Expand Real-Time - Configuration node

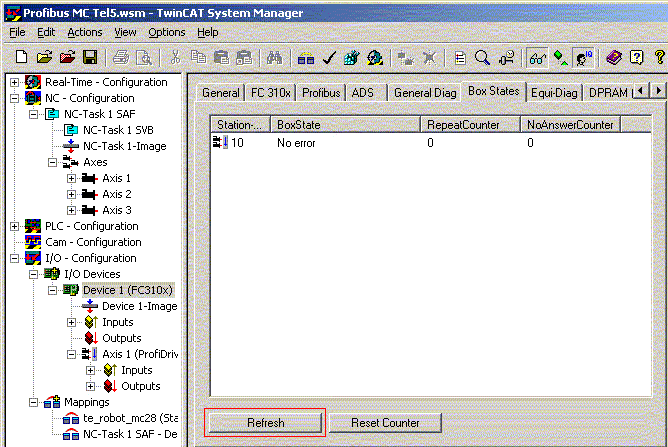coord(14,82)
